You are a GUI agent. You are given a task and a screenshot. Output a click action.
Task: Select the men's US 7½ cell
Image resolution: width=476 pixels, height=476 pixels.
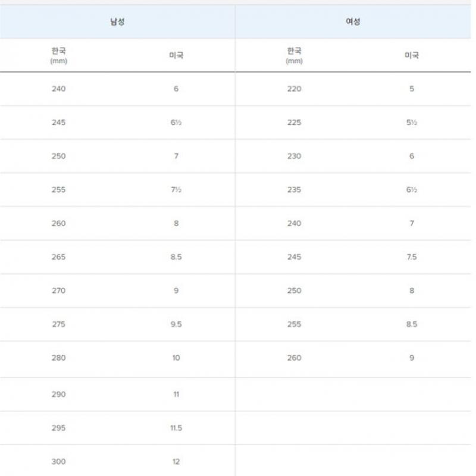coord(176,190)
